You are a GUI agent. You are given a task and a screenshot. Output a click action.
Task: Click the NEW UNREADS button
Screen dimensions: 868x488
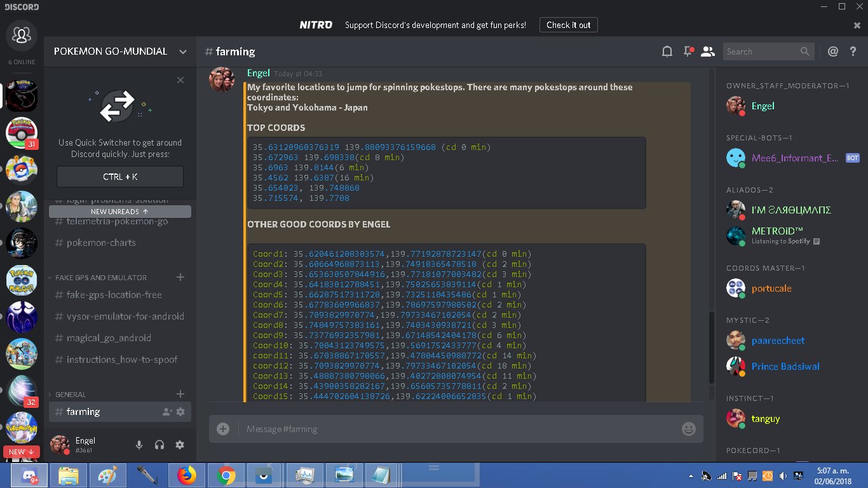(120, 212)
